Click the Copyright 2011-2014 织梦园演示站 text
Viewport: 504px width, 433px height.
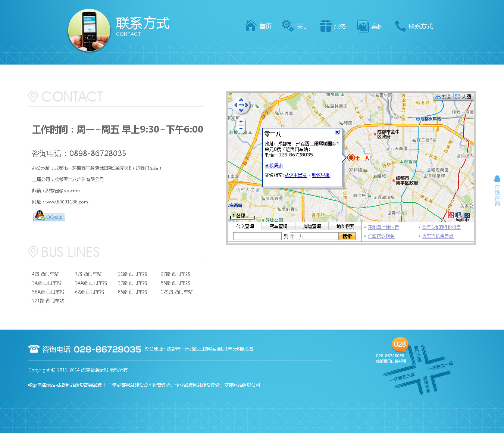[78, 370]
